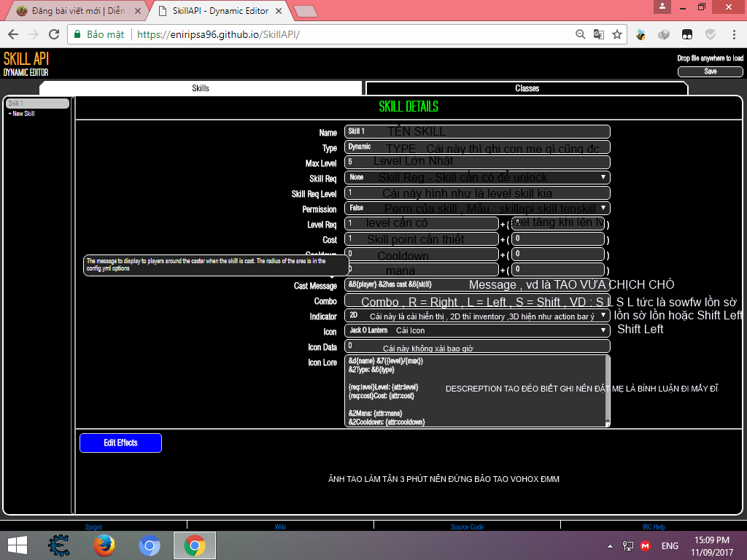Screen dimensions: 747x560
Task: Click the Icon Data field
Action: [477, 346]
